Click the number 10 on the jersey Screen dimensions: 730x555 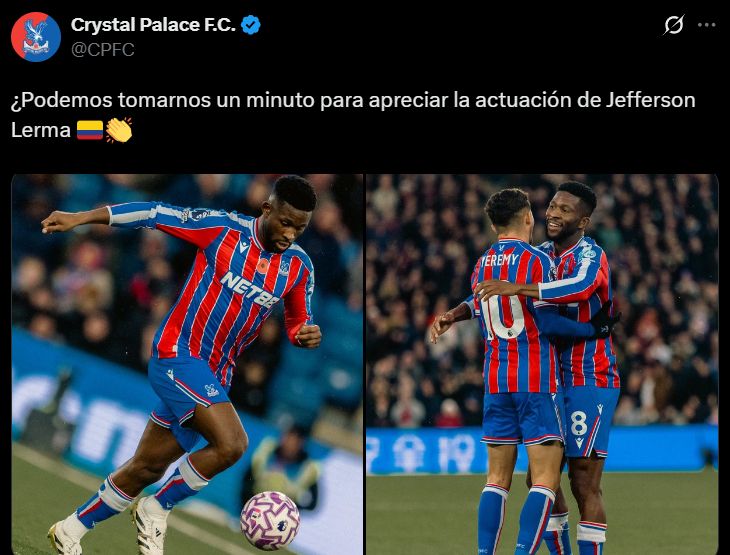503,318
